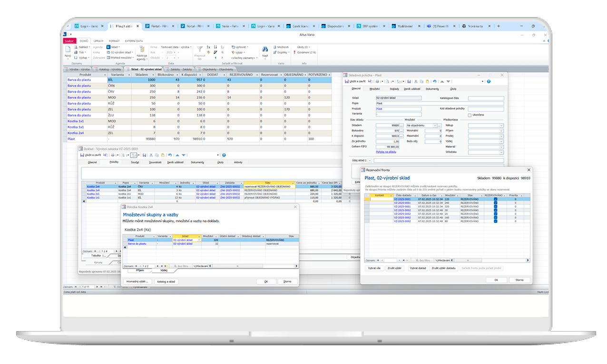
Task: Click ellipsis button next to Skladem field
Action: (402, 125)
